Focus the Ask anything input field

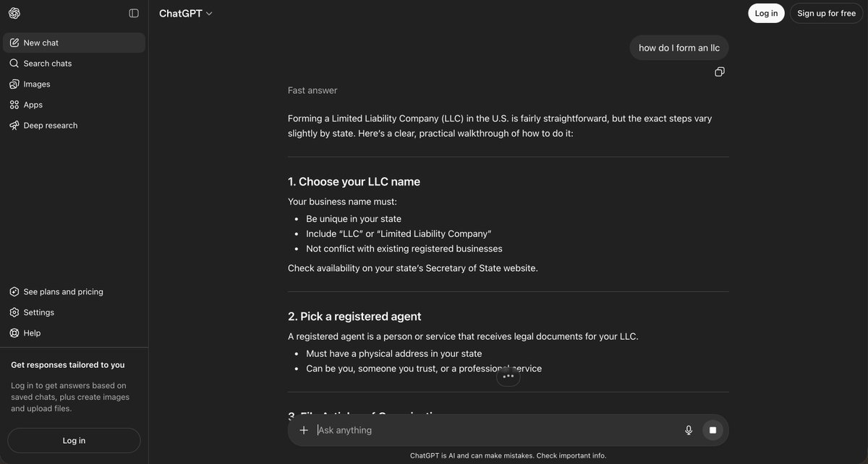[495, 430]
